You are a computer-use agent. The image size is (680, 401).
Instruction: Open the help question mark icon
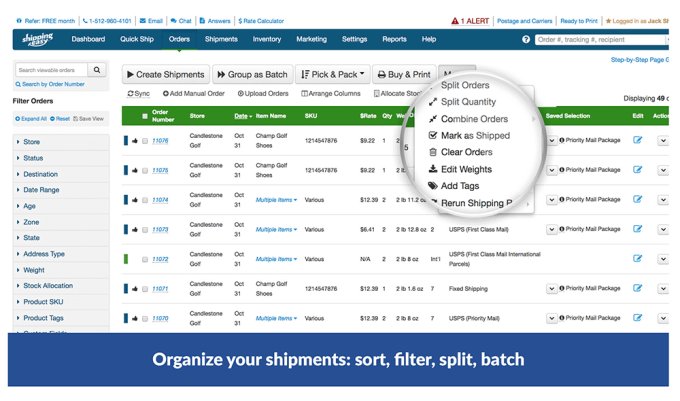[526, 39]
